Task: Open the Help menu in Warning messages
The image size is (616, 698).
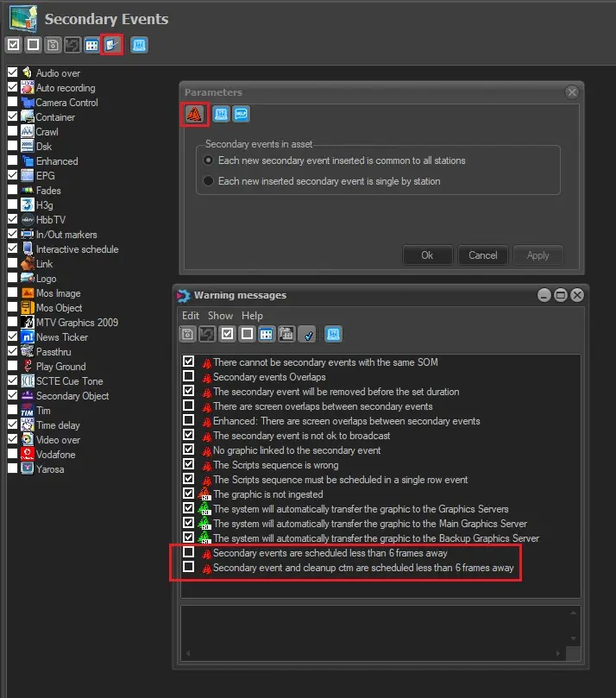Action: (252, 316)
